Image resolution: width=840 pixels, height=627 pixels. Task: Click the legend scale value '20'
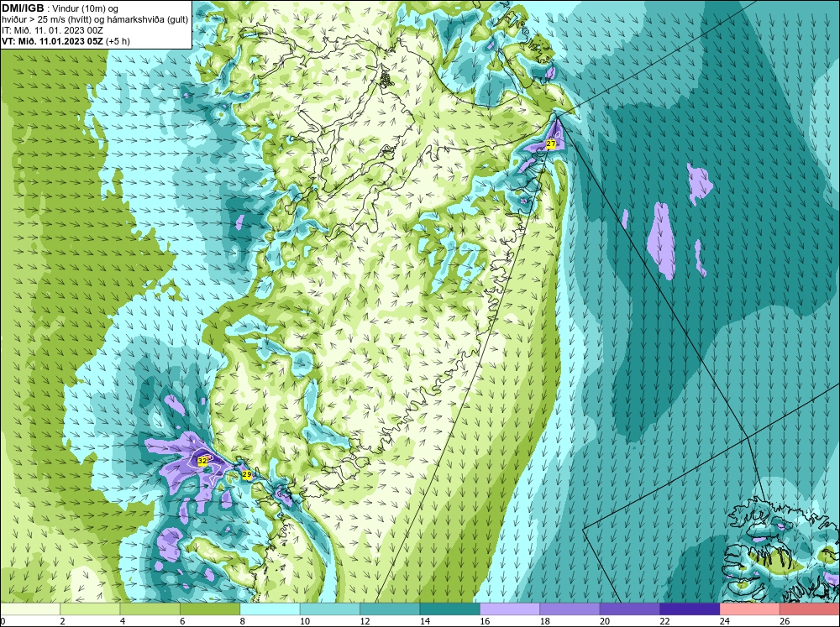605,621
